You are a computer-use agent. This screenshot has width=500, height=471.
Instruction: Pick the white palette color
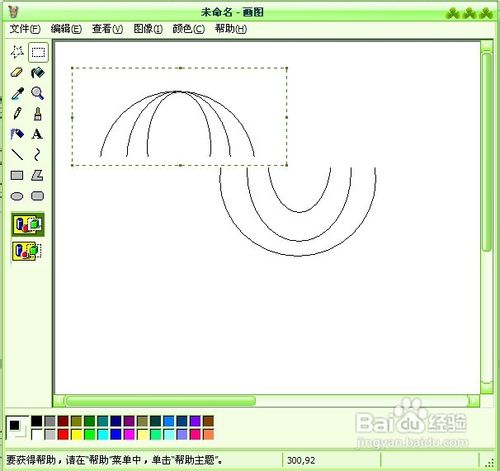point(37,435)
